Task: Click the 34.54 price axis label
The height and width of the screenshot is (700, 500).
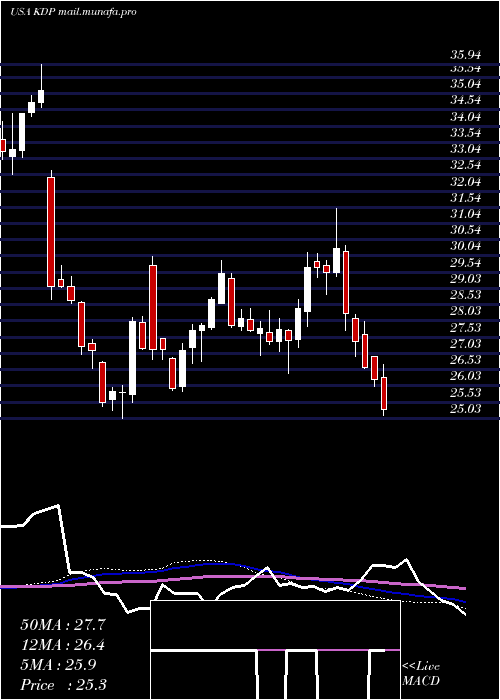Action: (466, 100)
